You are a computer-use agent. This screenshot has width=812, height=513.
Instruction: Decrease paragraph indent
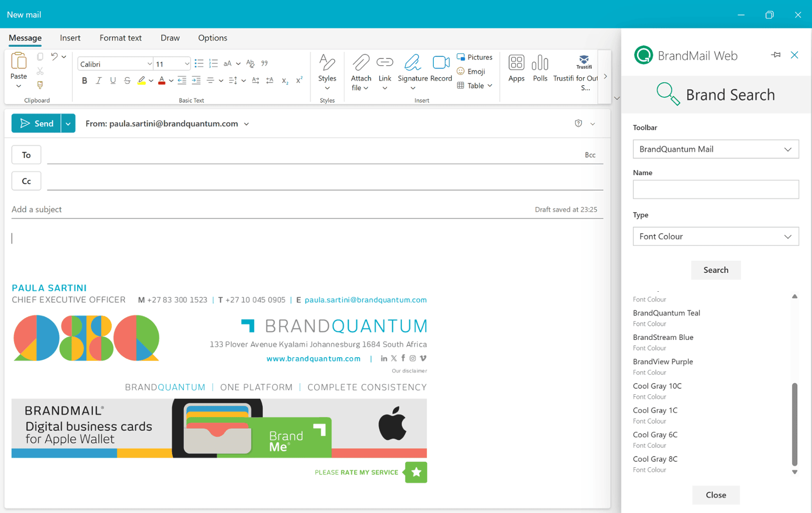click(x=182, y=81)
